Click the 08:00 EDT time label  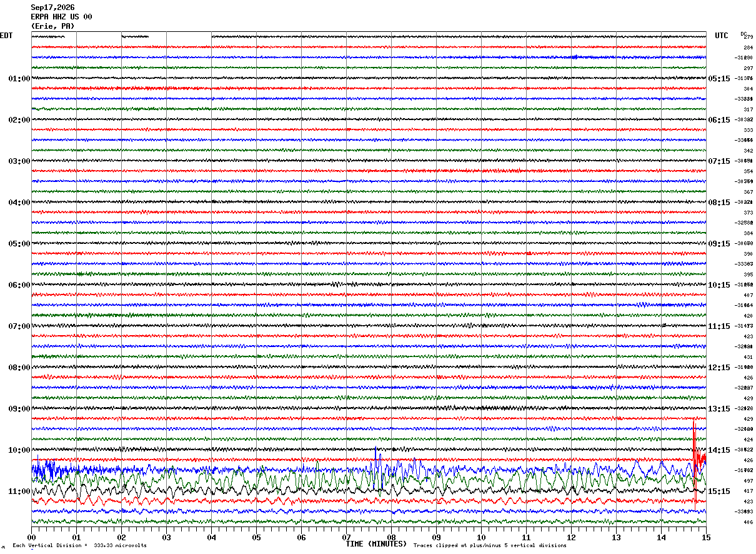click(19, 368)
